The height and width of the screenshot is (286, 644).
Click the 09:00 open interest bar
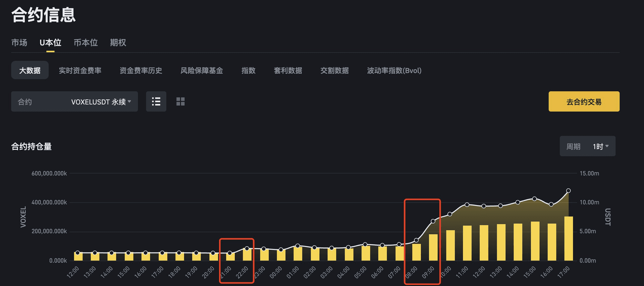tap(433, 247)
